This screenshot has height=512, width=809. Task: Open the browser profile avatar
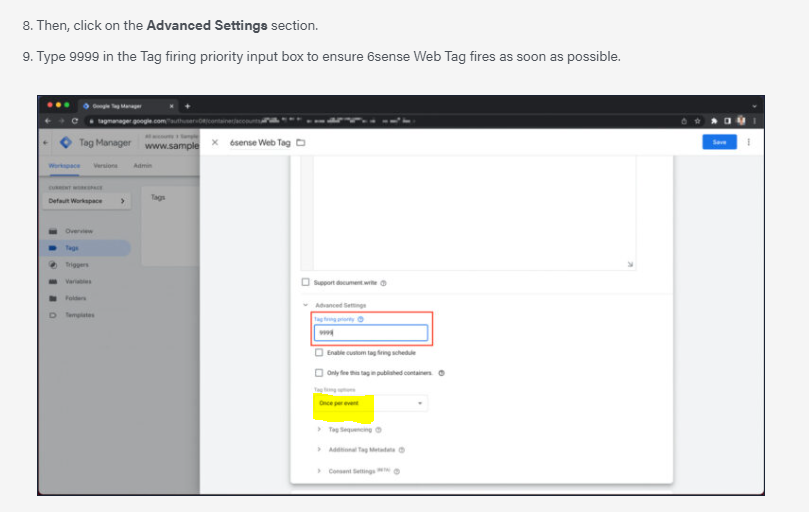741,120
